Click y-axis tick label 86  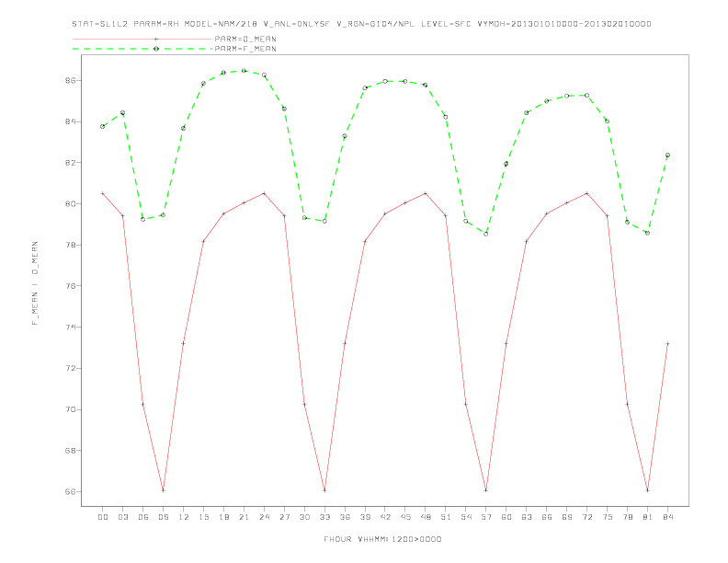click(71, 80)
